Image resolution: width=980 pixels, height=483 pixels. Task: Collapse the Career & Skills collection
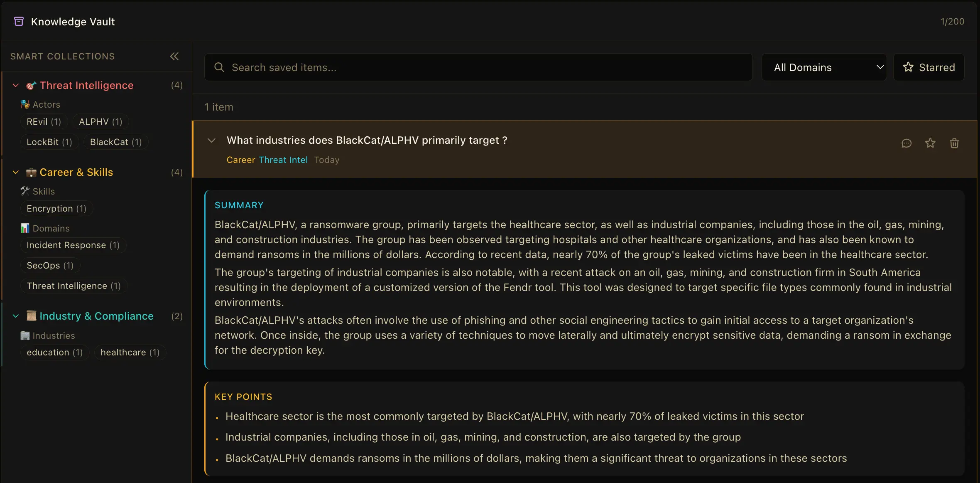point(16,172)
